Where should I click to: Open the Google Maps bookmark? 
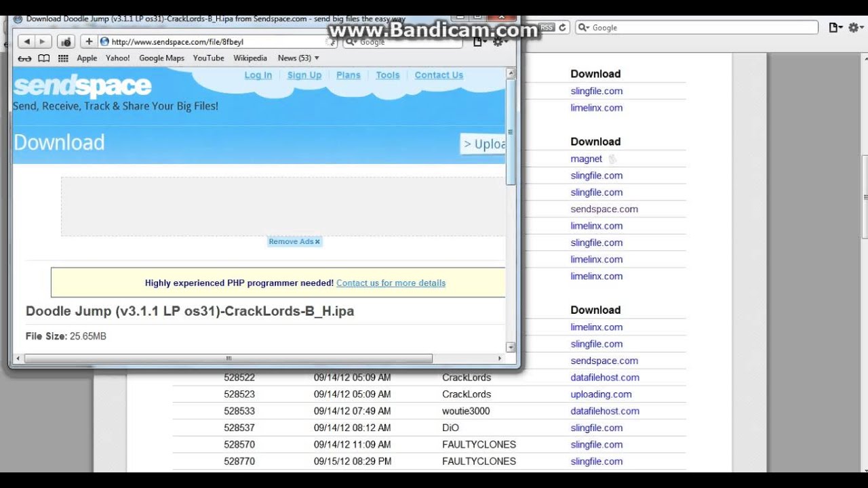161,58
